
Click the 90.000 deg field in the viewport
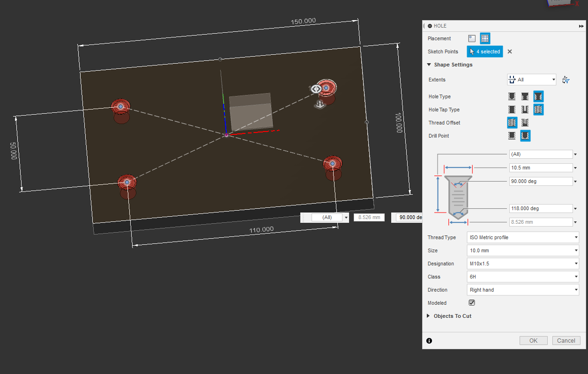(x=409, y=217)
